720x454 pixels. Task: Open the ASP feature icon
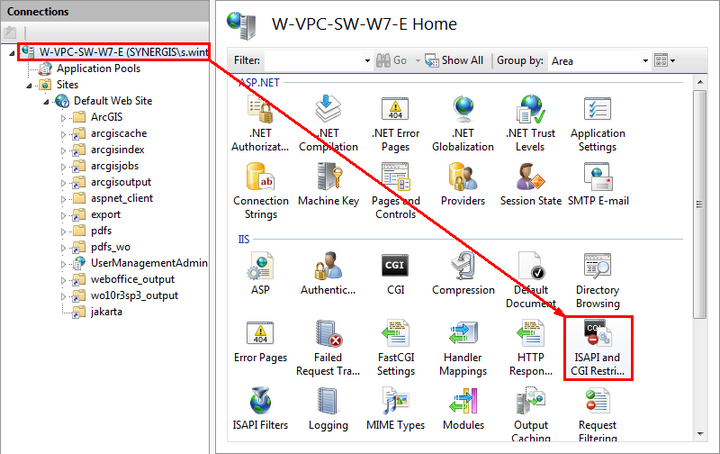[x=260, y=273]
